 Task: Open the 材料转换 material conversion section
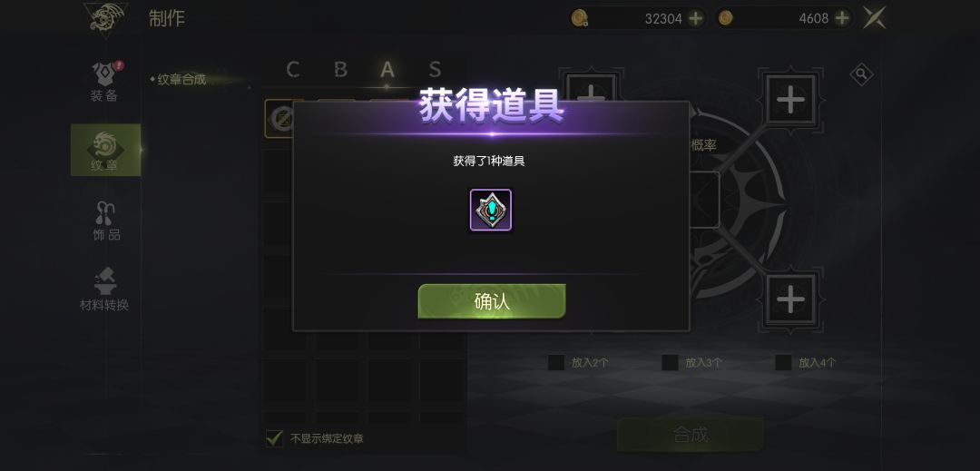tap(105, 289)
